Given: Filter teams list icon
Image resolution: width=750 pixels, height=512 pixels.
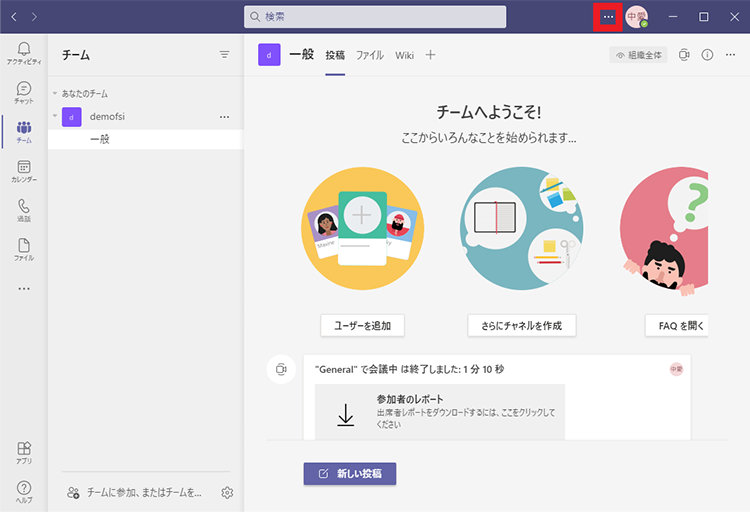Looking at the screenshot, I should 224,55.
